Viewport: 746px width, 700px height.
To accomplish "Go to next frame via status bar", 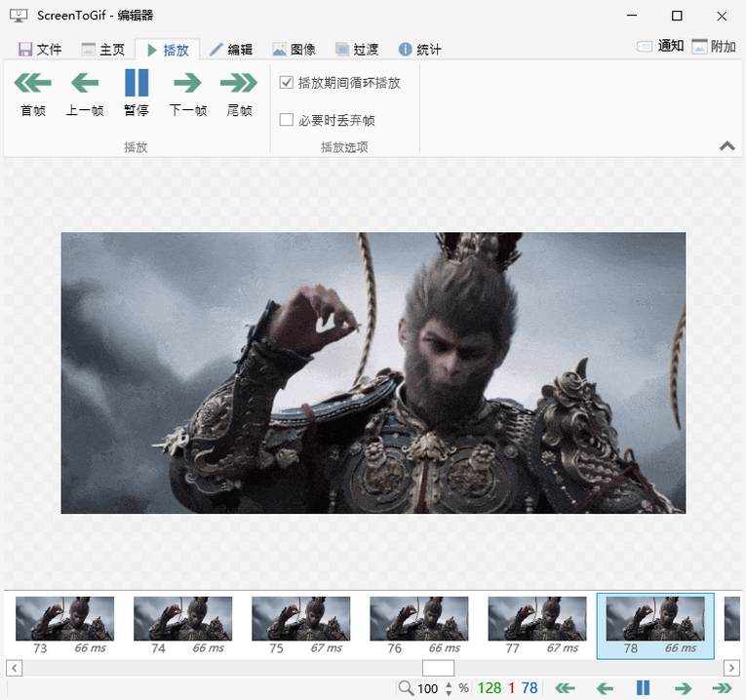I will click(x=683, y=688).
